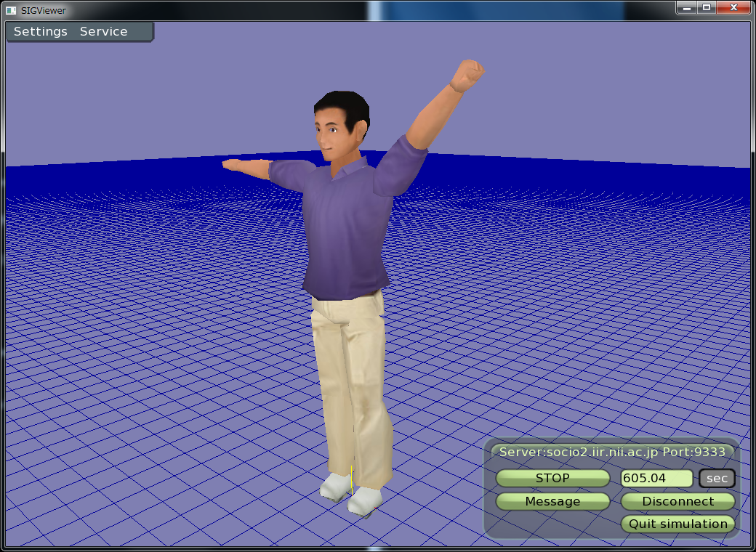The height and width of the screenshot is (552, 756).
Task: Click the Message button
Action: pos(552,501)
